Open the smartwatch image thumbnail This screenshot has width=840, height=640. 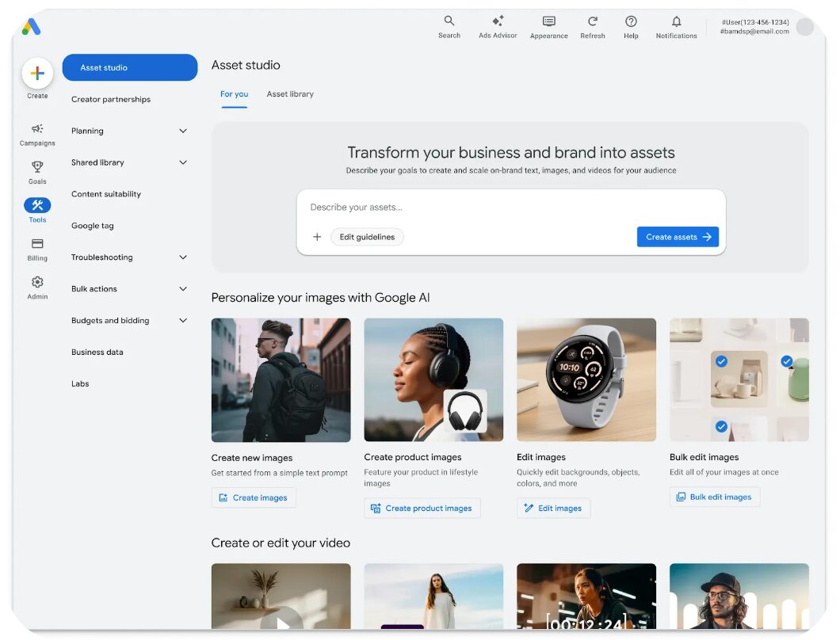point(586,379)
